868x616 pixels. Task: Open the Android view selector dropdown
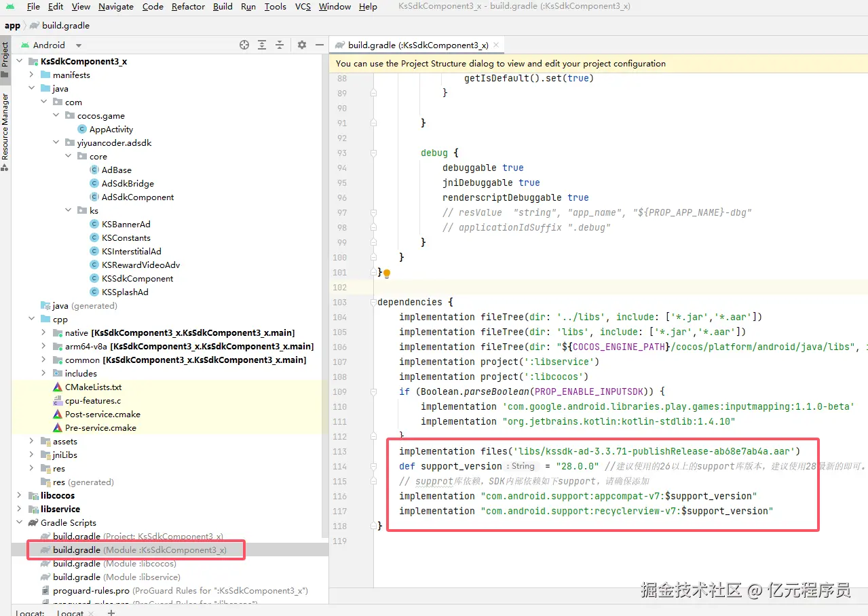(x=78, y=45)
